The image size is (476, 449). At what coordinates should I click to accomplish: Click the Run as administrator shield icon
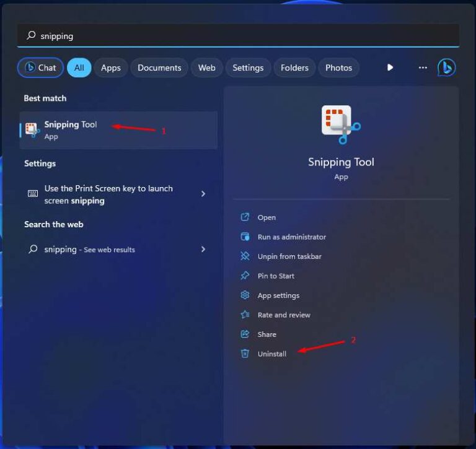click(x=245, y=237)
